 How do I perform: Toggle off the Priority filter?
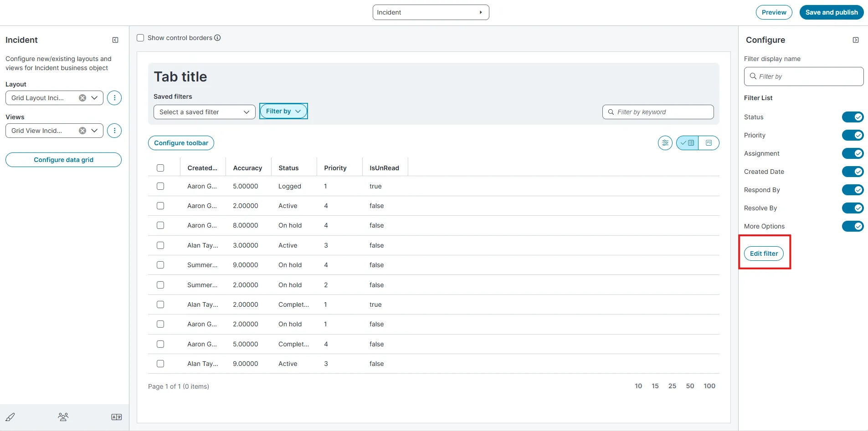[x=853, y=135]
